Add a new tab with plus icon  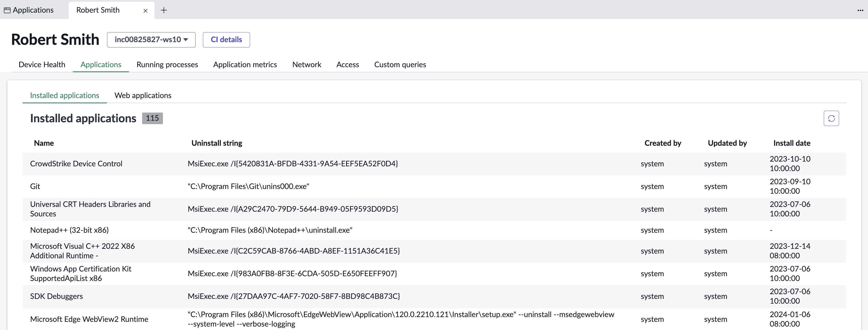point(164,11)
